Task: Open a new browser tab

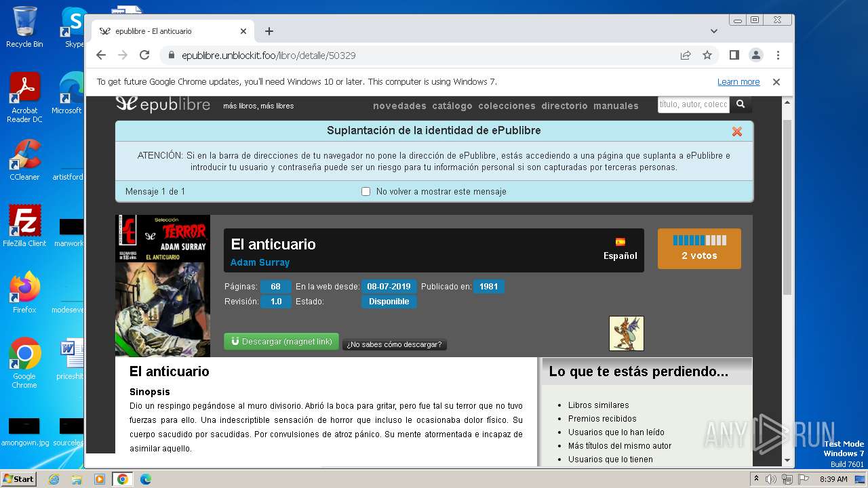Action: coord(269,31)
